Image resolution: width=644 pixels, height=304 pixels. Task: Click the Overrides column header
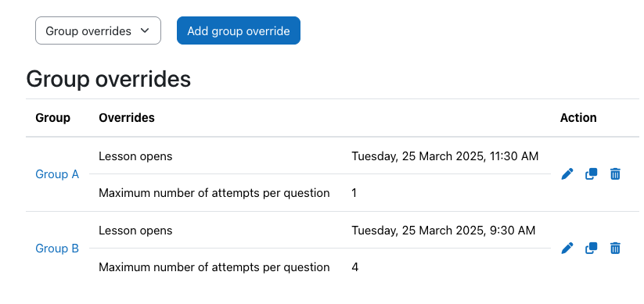pos(127,118)
